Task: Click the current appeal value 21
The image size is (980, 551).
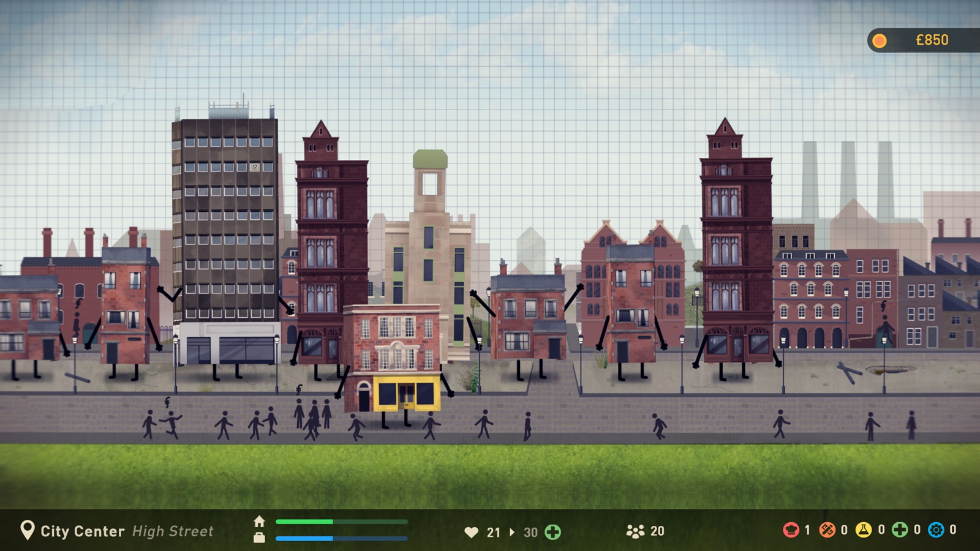Action: (x=494, y=533)
